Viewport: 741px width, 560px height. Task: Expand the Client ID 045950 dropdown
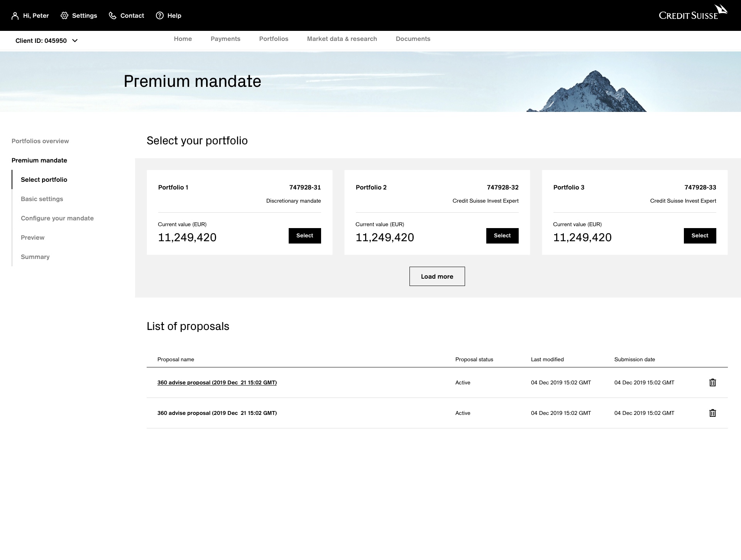point(47,41)
